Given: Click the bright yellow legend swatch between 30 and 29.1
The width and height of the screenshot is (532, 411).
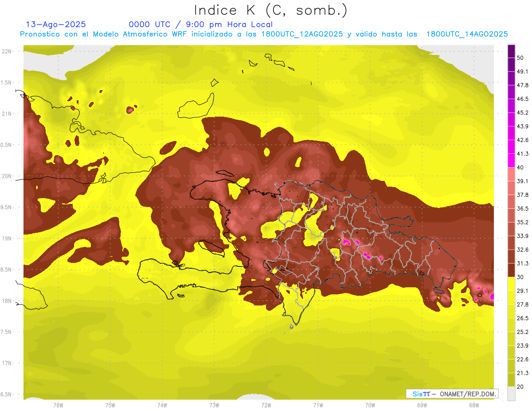Looking at the screenshot, I should pos(511,284).
